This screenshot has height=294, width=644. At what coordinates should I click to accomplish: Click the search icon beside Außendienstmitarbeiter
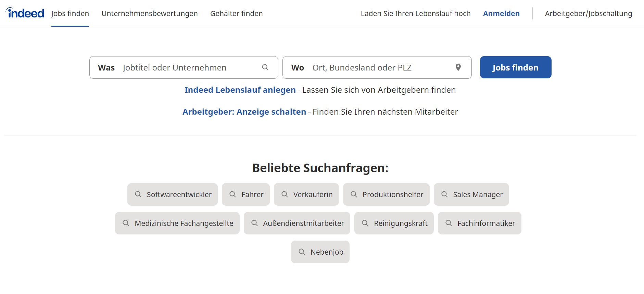[254, 223]
